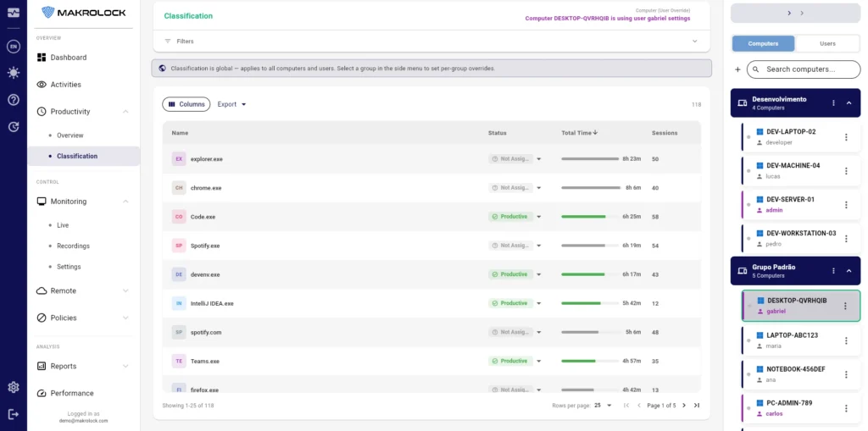Open status dropdown for explorer.exe
The height and width of the screenshot is (431, 868).
point(538,159)
